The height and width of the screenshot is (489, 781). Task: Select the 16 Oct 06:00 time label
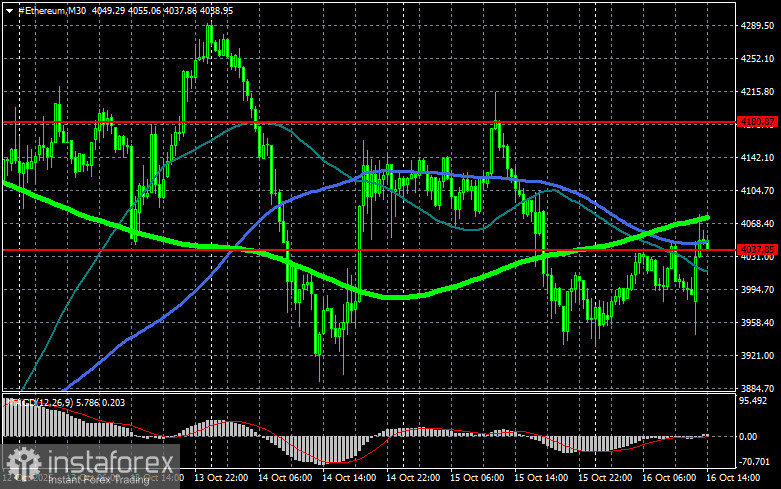click(x=669, y=478)
